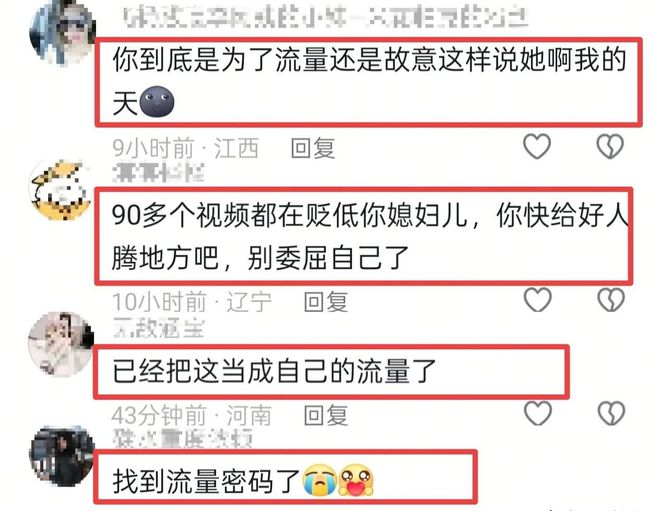Image resolution: width=660 pixels, height=511 pixels.
Task: Dislike the Jiangxi comment with broken heart
Action: point(610,146)
